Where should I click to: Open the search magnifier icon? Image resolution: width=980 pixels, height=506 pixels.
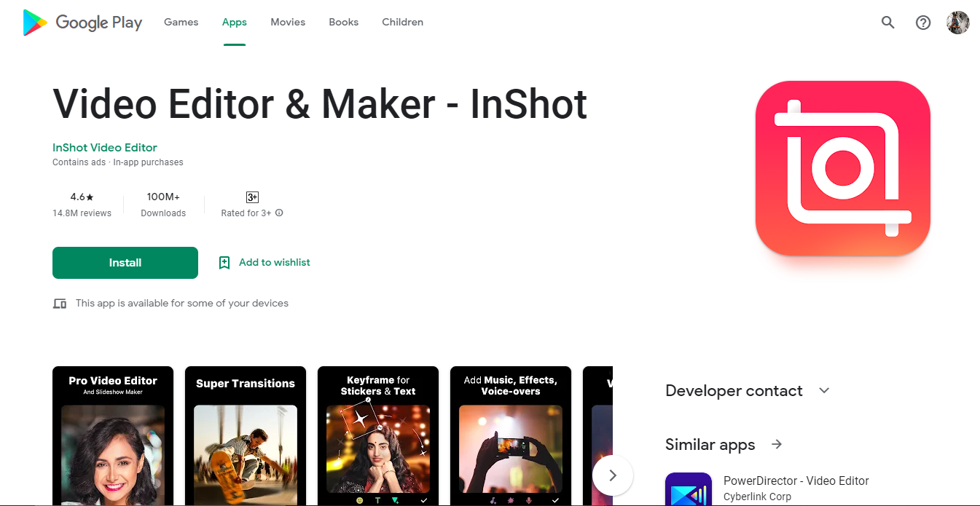pos(887,23)
